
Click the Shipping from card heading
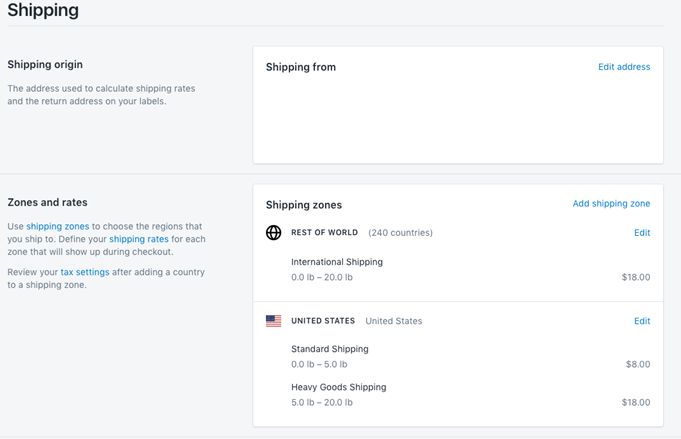301,67
